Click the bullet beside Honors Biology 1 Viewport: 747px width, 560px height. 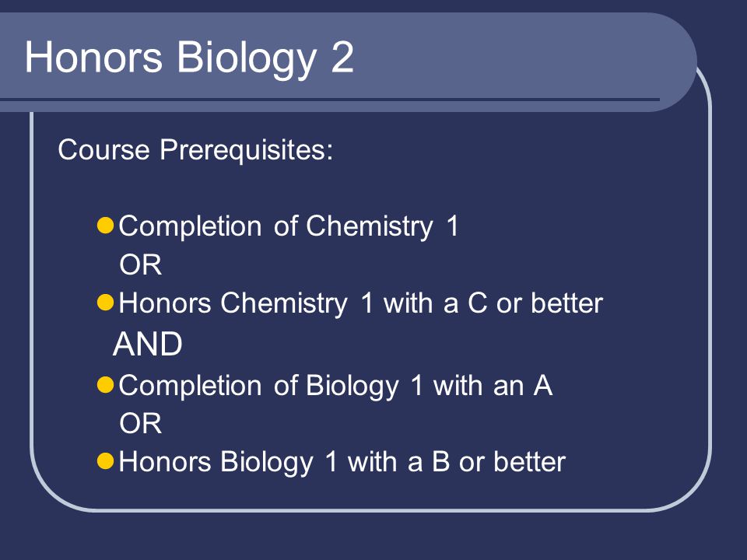click(x=105, y=461)
